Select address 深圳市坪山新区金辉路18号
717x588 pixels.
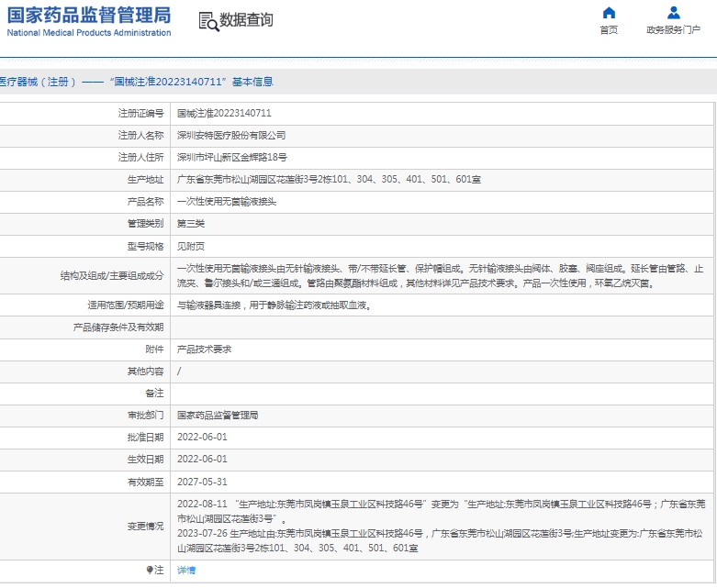(x=232, y=157)
